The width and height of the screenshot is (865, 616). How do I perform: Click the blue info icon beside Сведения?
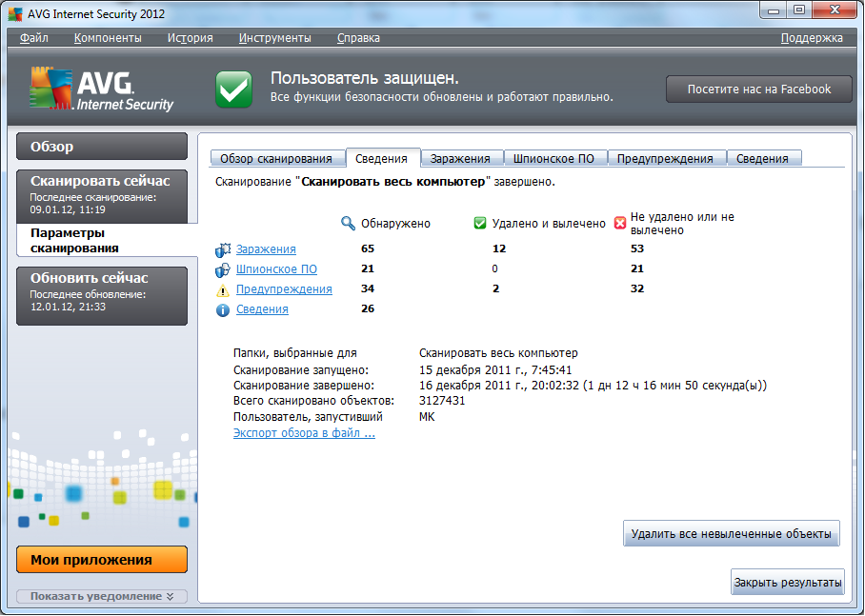(223, 310)
